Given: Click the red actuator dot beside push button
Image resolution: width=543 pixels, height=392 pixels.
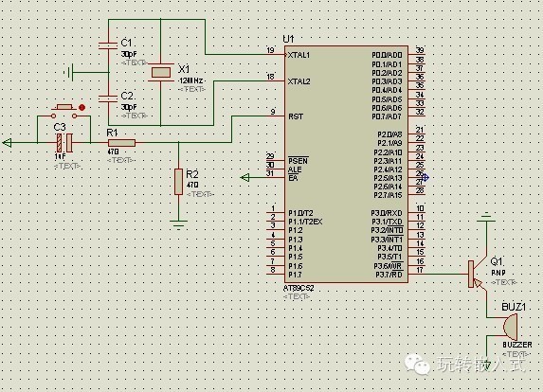Looking at the screenshot, I should [82, 108].
